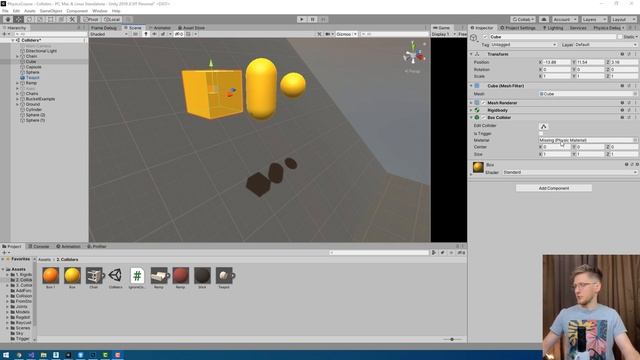Screen dimensions: 640x360
Task: Open the Layout dropdown in the toolbar
Action: click(623, 19)
